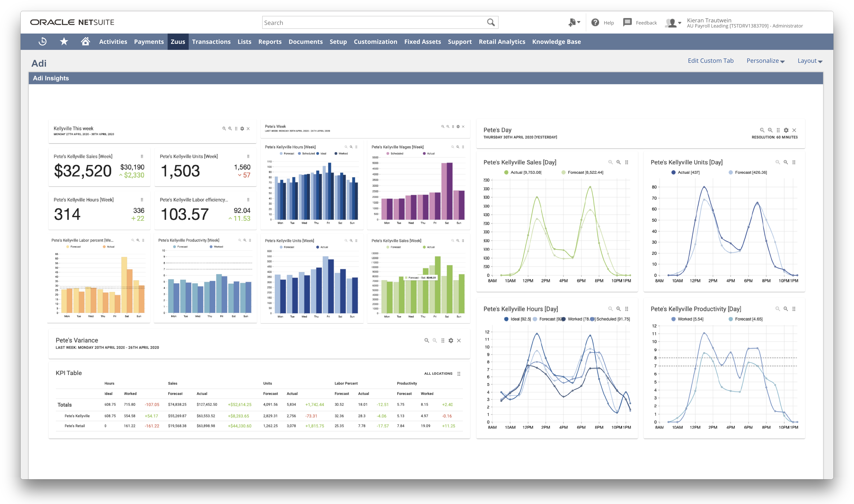Toggle Forecast legend in Units [Day] chart
This screenshot has width=854, height=504.
point(747,173)
